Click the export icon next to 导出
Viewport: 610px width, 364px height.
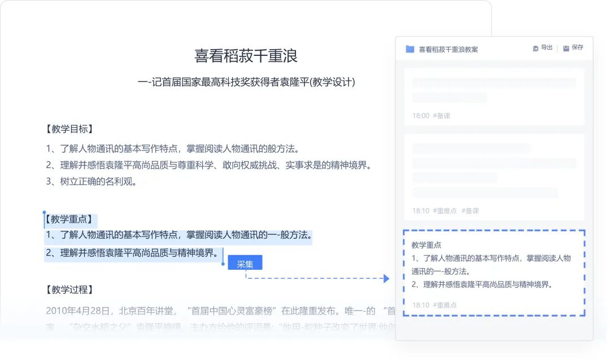[535, 49]
